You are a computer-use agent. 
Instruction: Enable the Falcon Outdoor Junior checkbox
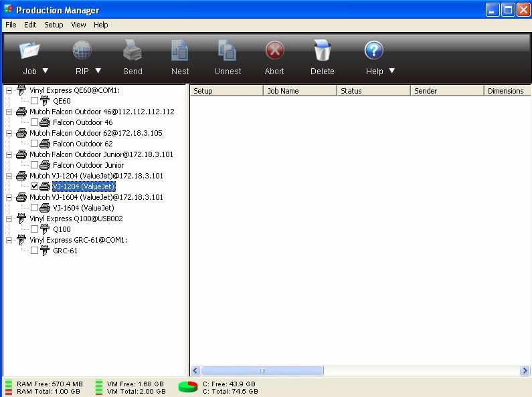pos(34,165)
